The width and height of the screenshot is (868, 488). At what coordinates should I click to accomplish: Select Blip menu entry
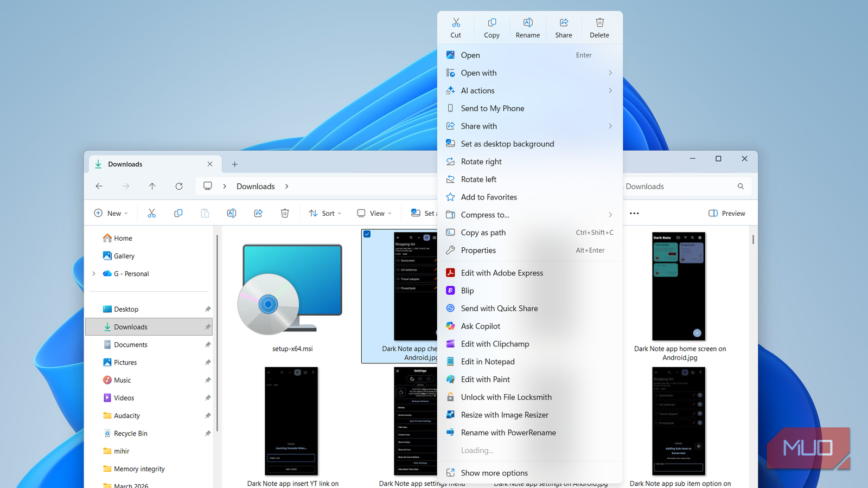(x=530, y=291)
